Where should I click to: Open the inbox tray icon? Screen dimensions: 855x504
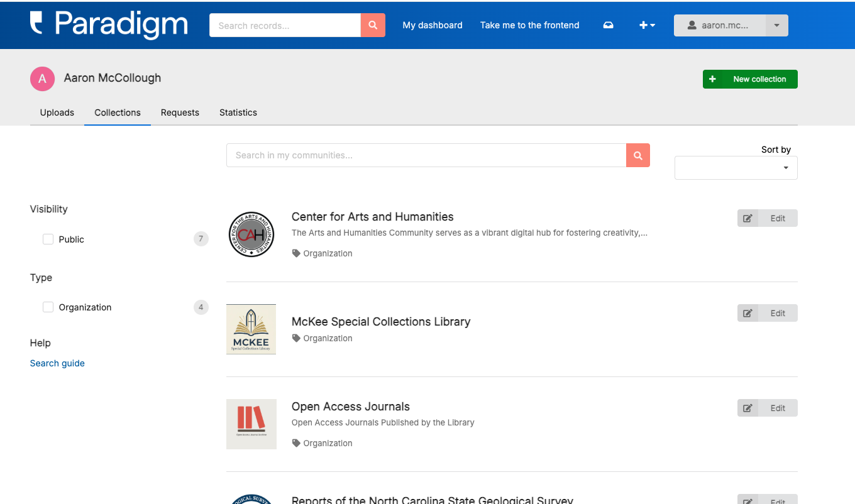608,25
